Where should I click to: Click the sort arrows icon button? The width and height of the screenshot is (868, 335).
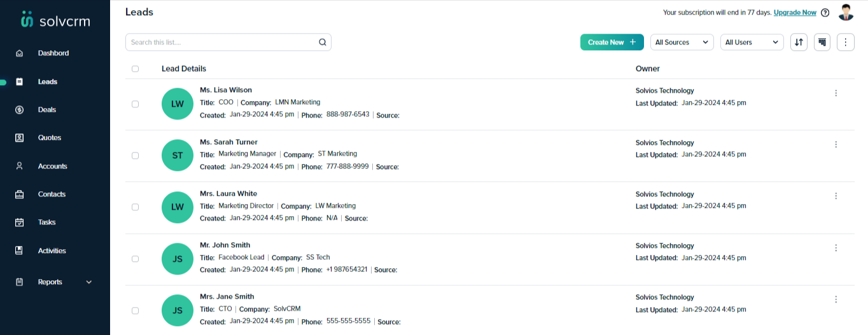799,43
